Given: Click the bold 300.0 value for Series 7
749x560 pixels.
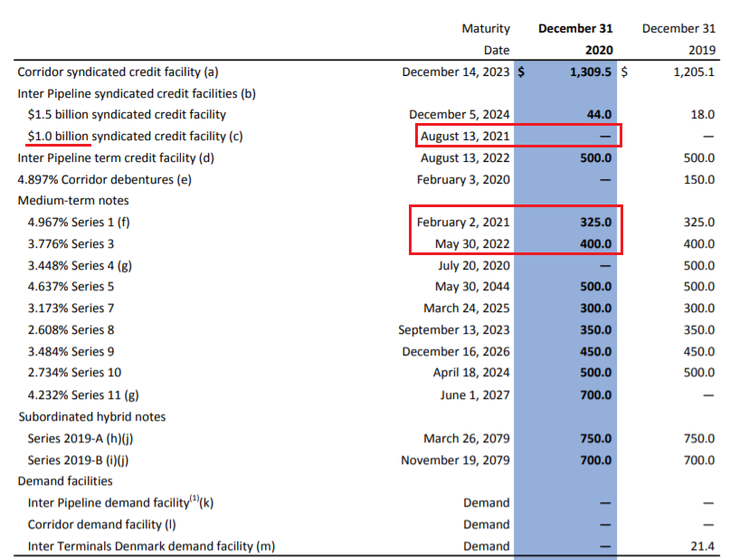Looking at the screenshot, I should 595,308.
